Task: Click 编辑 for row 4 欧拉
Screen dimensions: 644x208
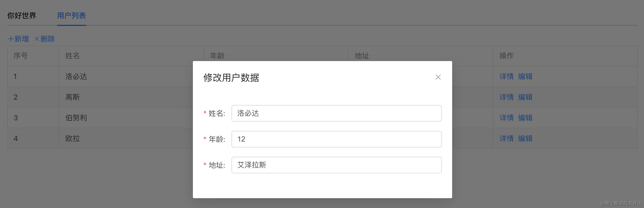Action: point(525,138)
